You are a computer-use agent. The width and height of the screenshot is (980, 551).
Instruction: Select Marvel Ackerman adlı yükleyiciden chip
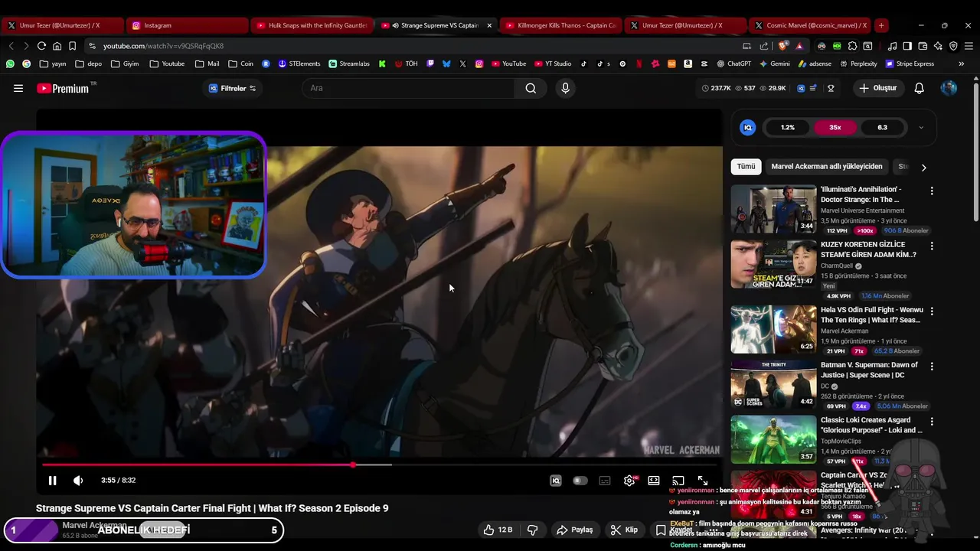coord(827,167)
